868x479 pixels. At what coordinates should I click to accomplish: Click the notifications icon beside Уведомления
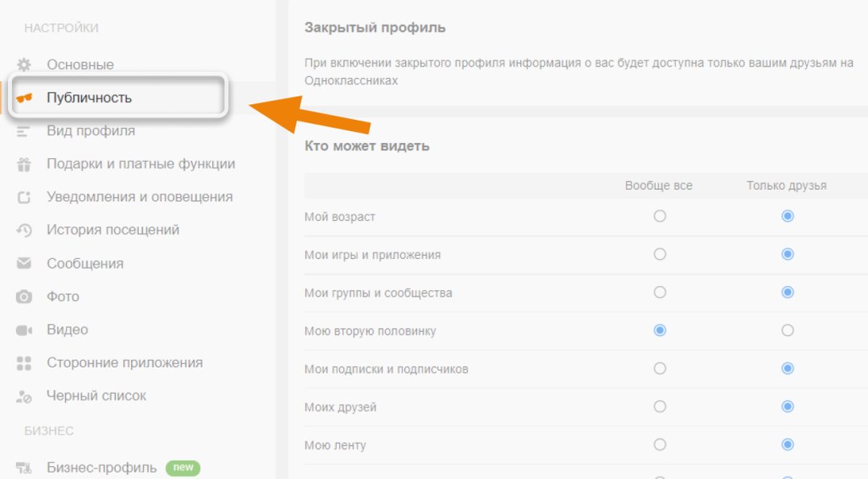point(24,197)
